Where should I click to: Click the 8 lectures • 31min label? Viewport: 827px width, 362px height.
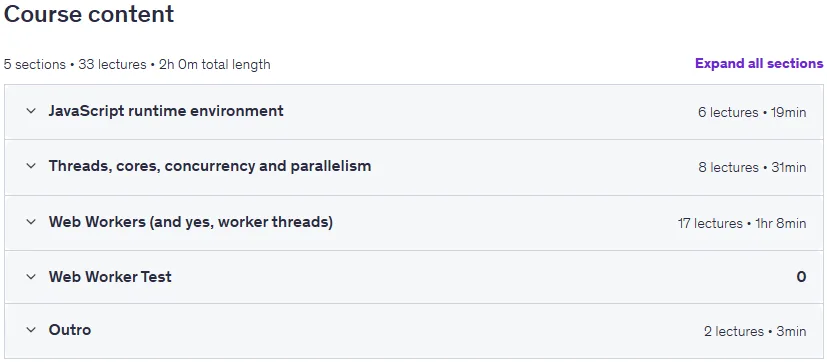(x=752, y=168)
